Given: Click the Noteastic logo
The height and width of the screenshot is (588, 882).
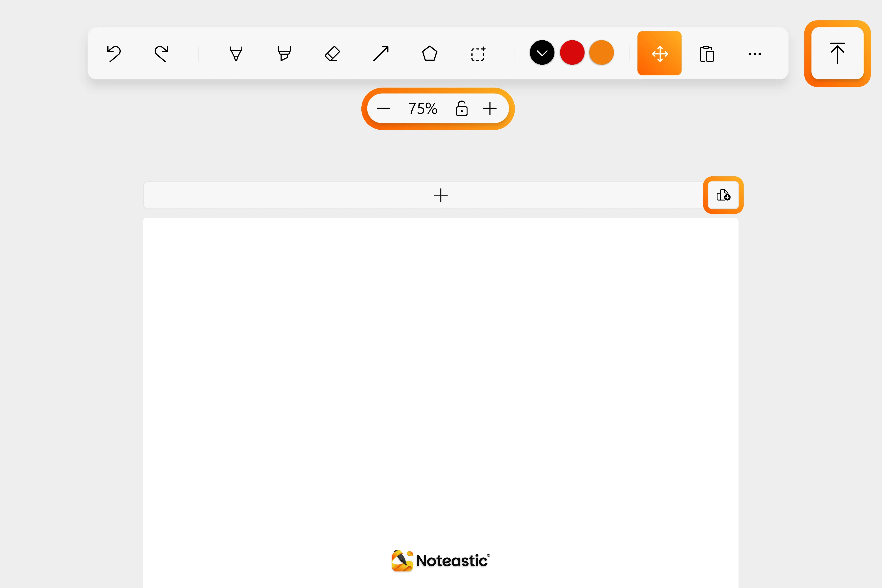Looking at the screenshot, I should pos(440,560).
